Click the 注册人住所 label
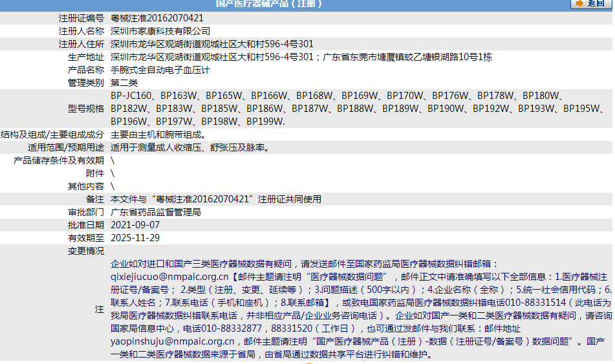615x364 pixels. [81, 44]
